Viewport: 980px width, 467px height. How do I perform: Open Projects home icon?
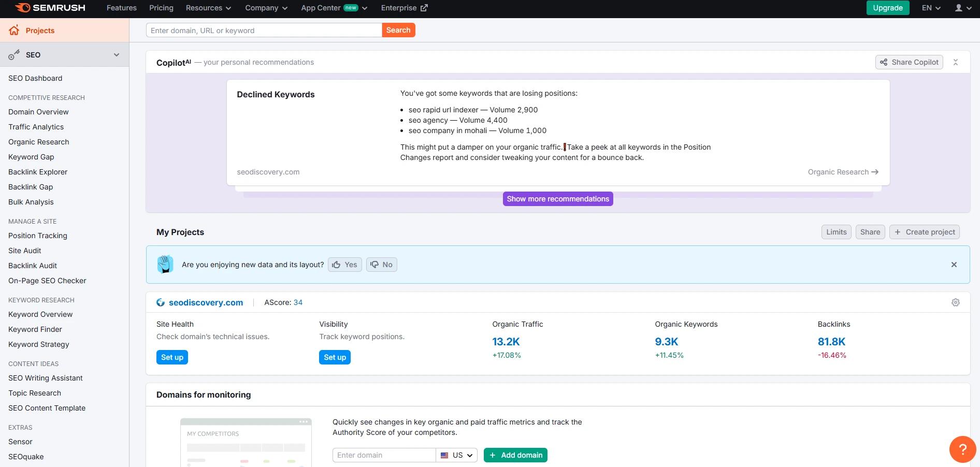(x=14, y=30)
